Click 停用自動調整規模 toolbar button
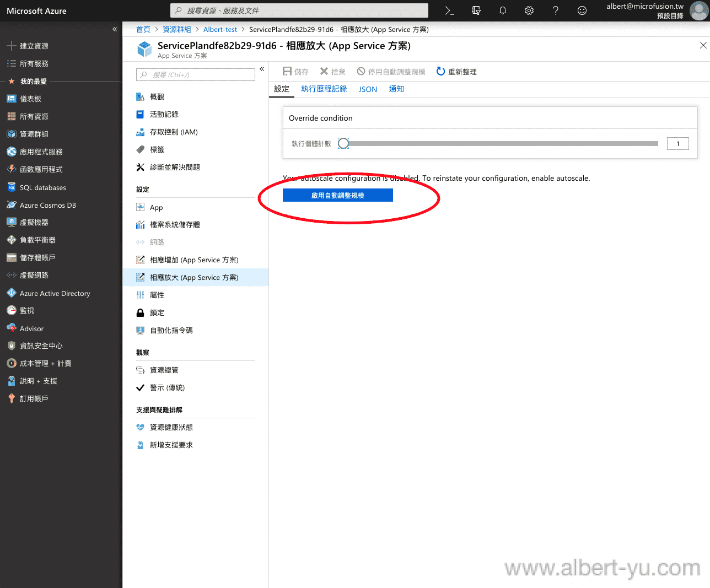Image resolution: width=710 pixels, height=588 pixels. [391, 72]
